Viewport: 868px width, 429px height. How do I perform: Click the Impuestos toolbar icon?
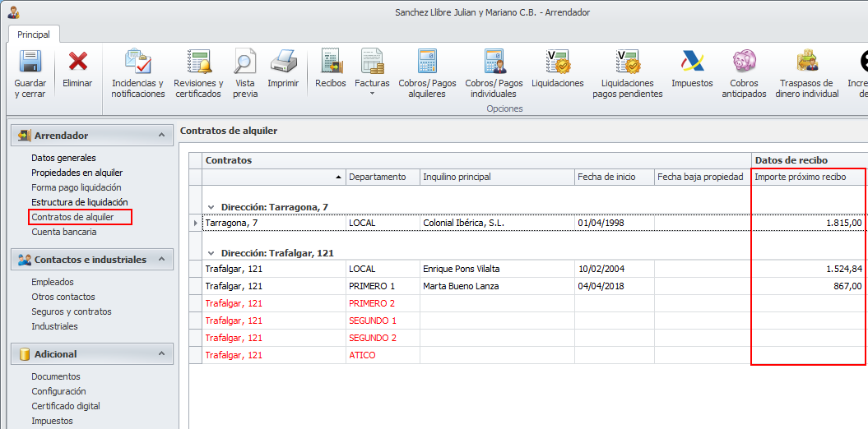pos(692,62)
